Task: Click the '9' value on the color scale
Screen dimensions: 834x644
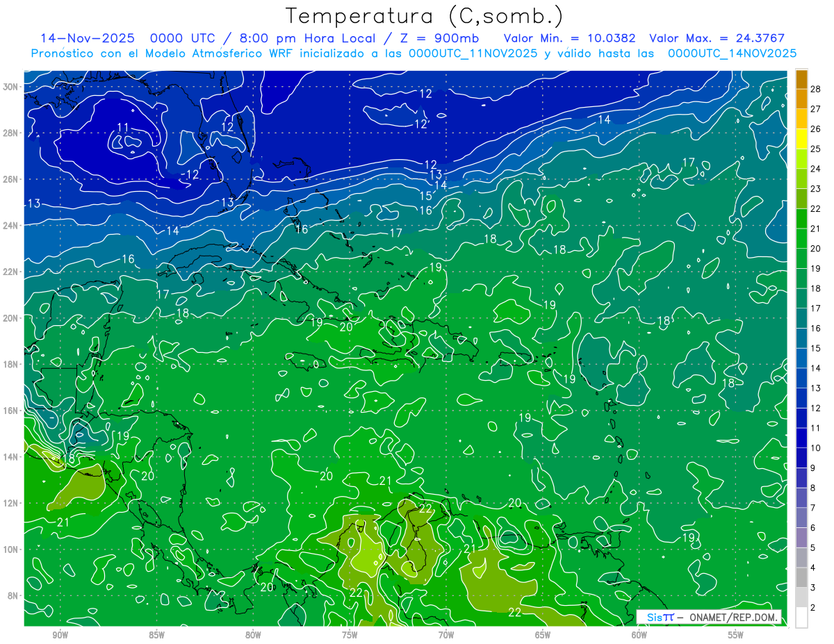Action: click(813, 468)
